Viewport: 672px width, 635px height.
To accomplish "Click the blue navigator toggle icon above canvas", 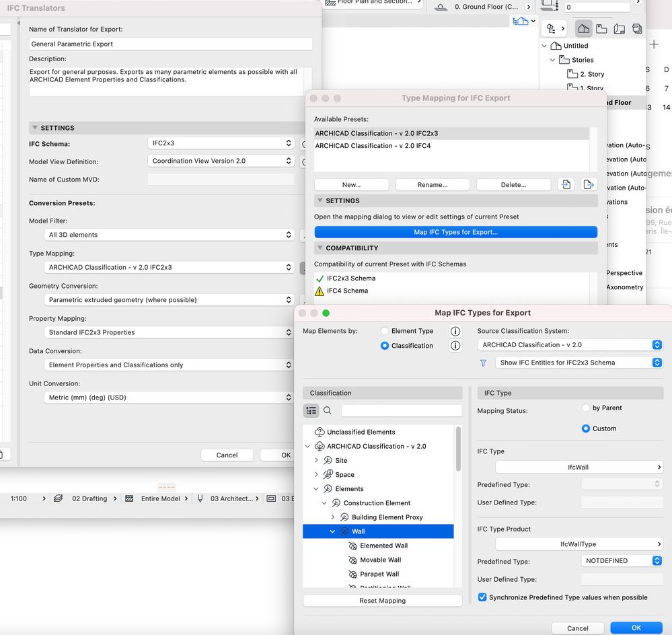I will tap(520, 21).
